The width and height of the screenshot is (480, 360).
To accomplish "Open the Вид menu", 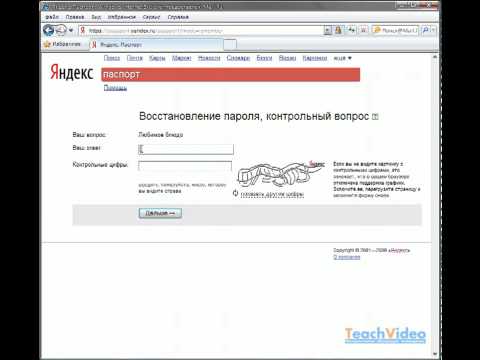I will pyautogui.click(x=96, y=17).
